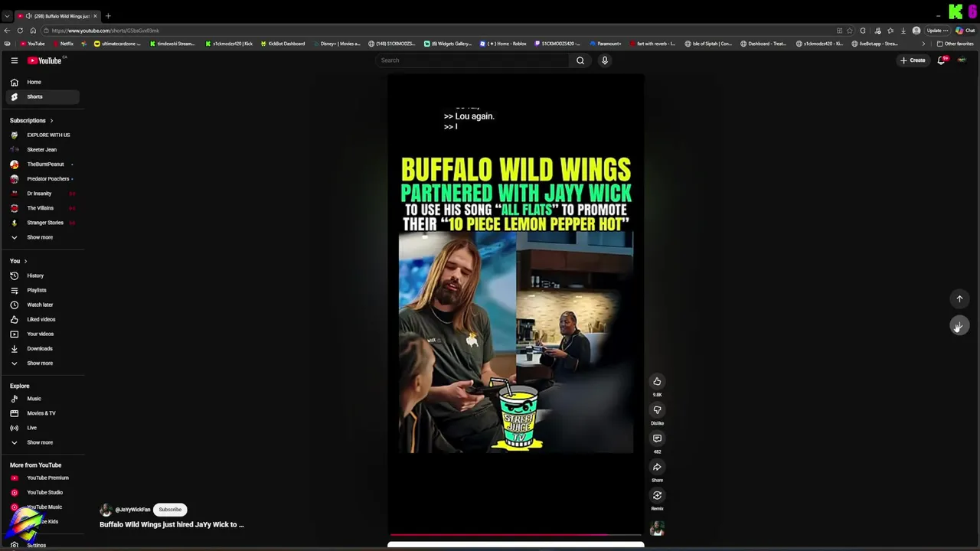Image resolution: width=980 pixels, height=551 pixels.
Task: Open Movies & TV under Explore
Action: click(x=43, y=413)
